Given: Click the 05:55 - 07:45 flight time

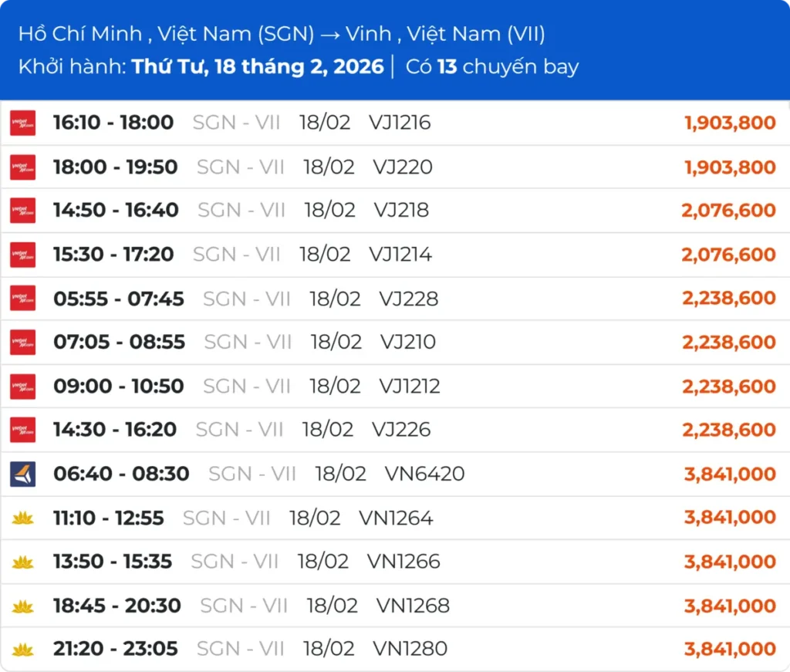Looking at the screenshot, I should click(118, 299).
